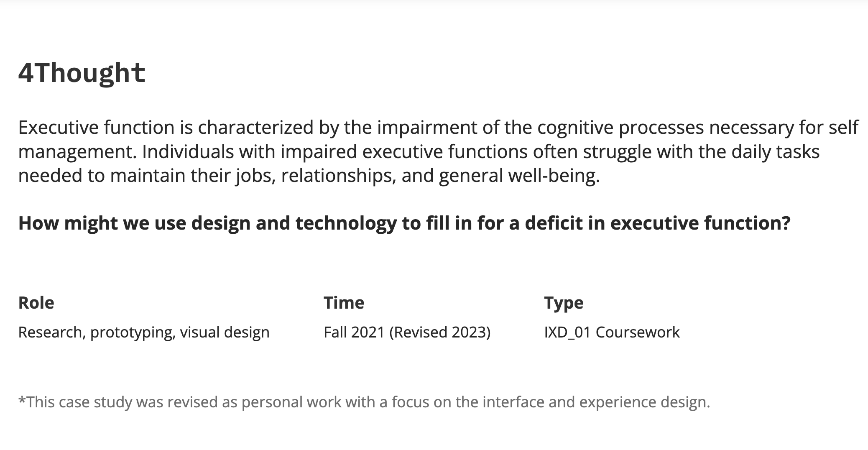Click 'Research, prototyping, visual design' text

[144, 332]
